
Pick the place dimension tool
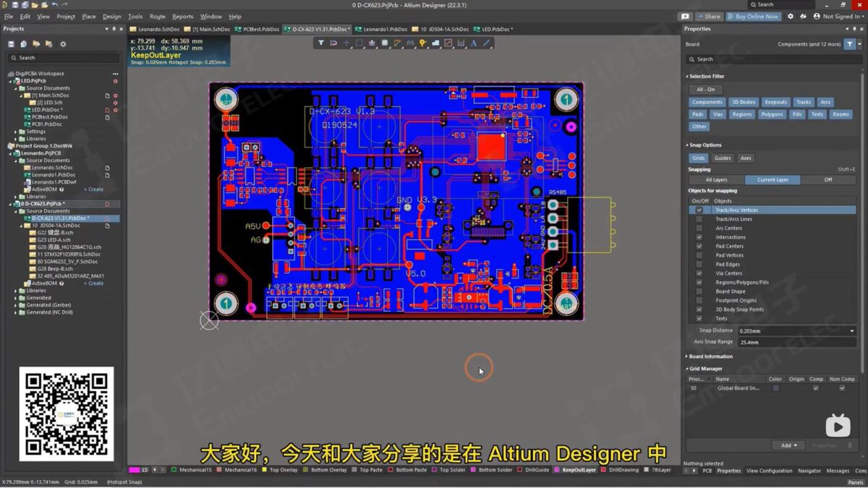(x=461, y=43)
